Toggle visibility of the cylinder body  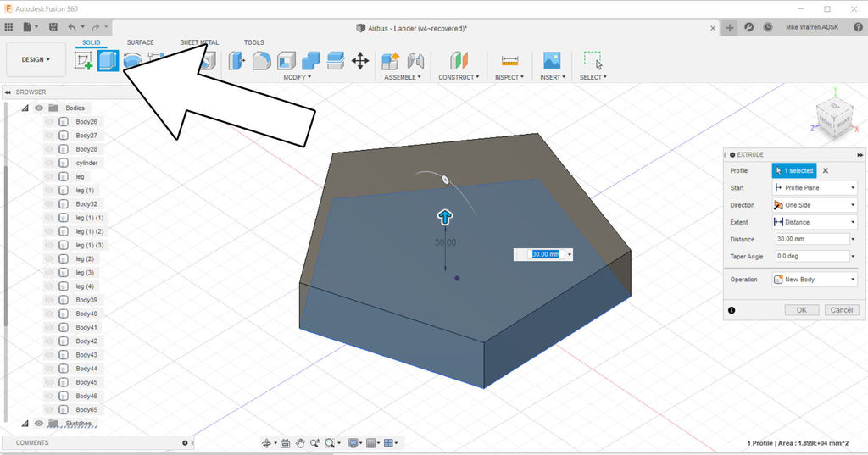click(x=49, y=163)
